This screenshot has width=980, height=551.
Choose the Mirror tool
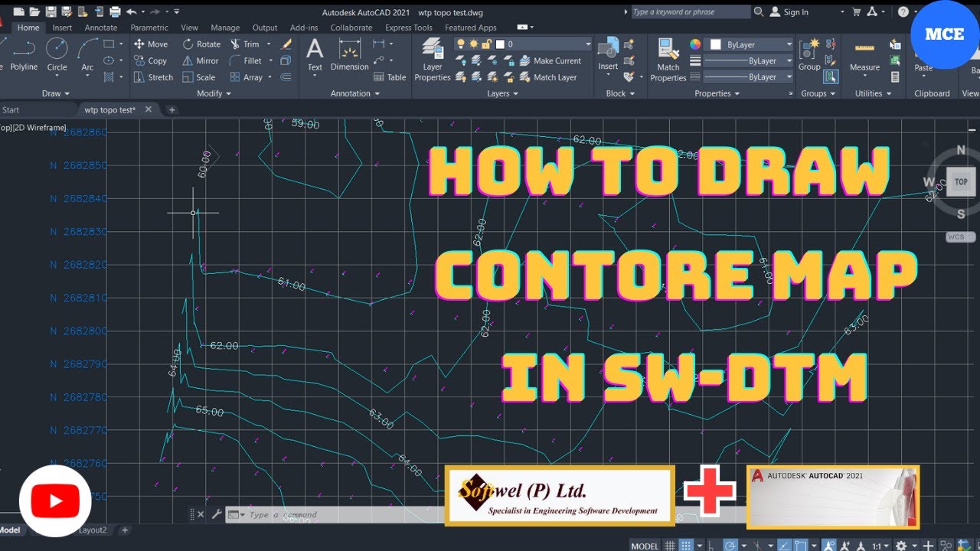(201, 60)
